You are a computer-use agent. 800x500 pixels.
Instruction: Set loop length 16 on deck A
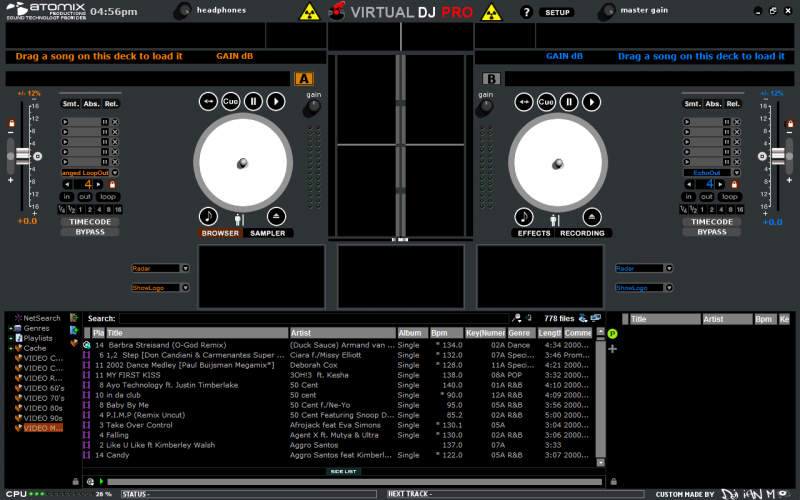pos(118,210)
